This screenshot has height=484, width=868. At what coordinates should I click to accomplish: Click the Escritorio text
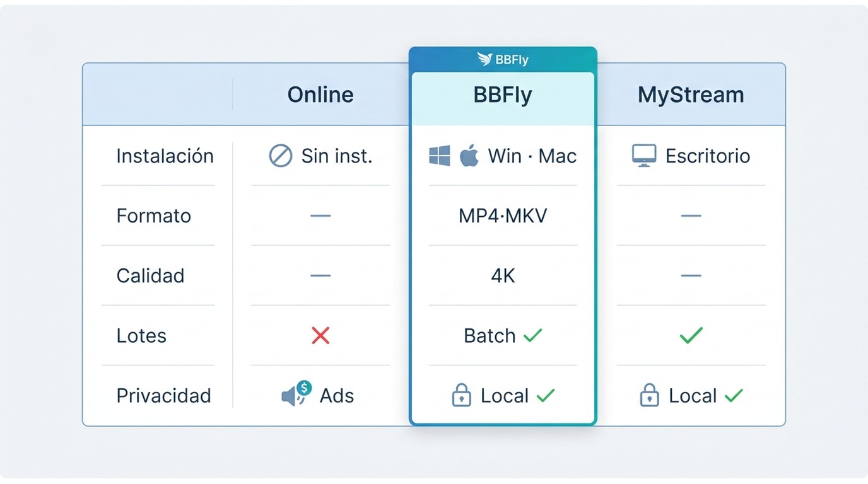coord(708,156)
